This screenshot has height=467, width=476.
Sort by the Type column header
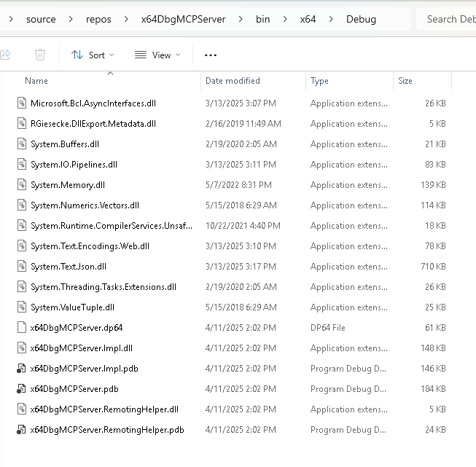point(319,81)
